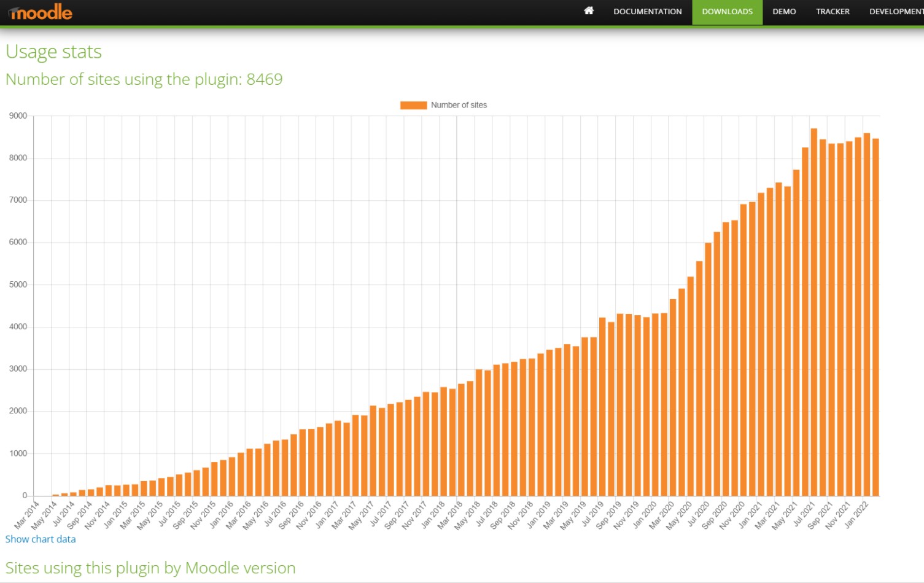Click the bar above Mar 2021
The width and height of the screenshot is (924, 583).
click(778, 339)
